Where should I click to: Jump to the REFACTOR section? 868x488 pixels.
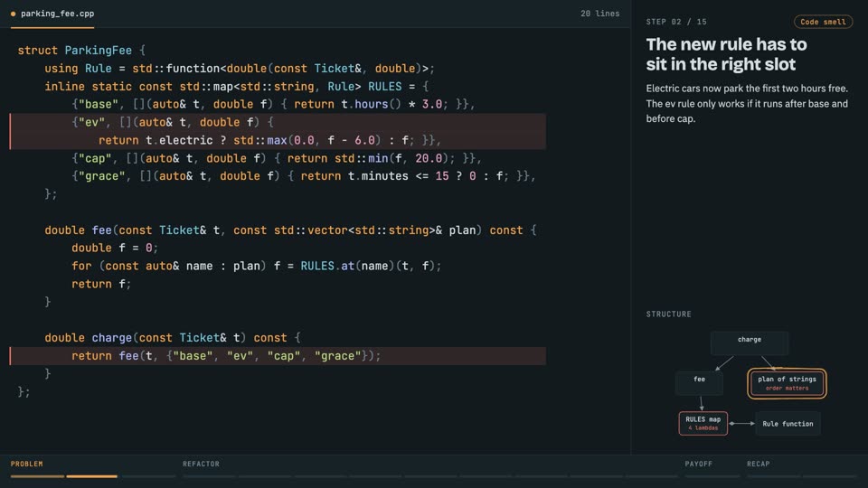[201, 464]
